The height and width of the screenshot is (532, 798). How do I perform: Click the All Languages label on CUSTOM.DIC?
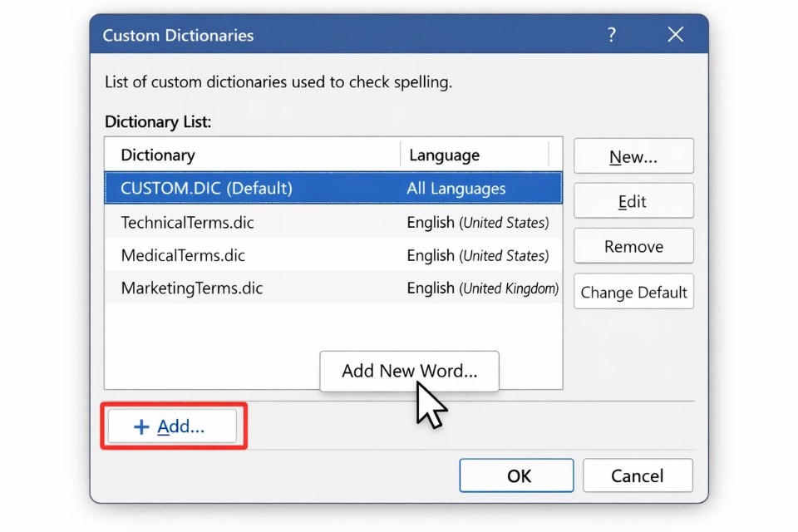[456, 188]
